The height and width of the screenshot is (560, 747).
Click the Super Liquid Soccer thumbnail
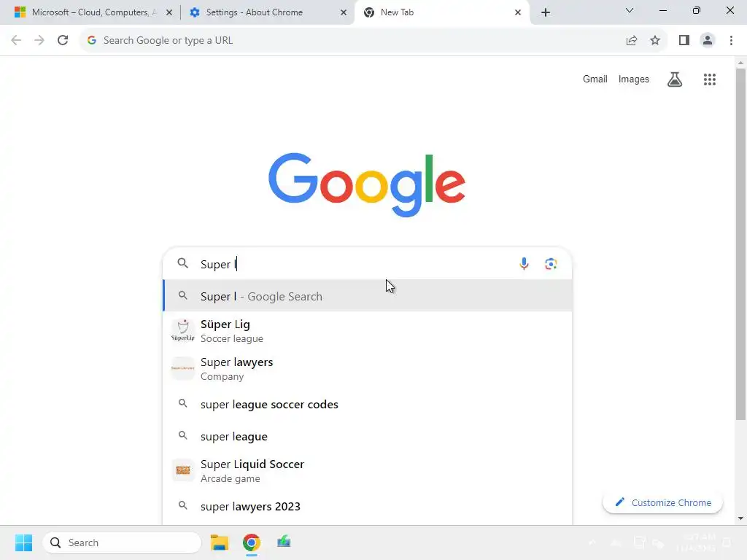pos(183,470)
